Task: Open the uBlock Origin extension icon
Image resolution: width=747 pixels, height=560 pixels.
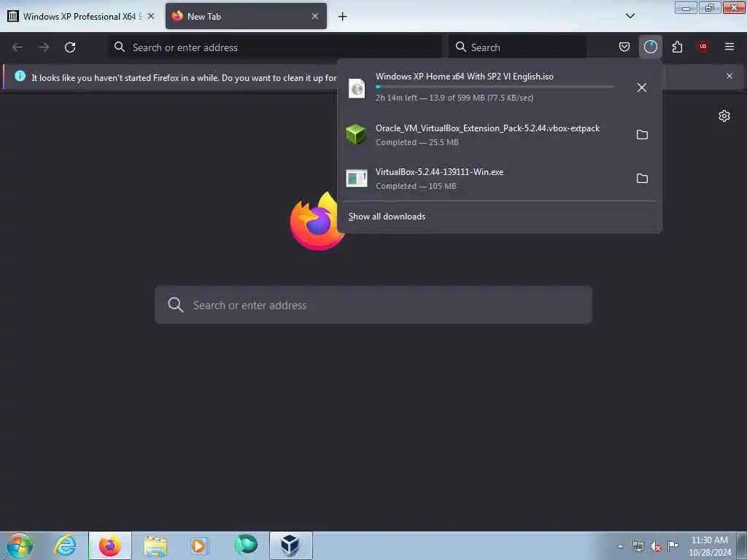Action: 703,47
